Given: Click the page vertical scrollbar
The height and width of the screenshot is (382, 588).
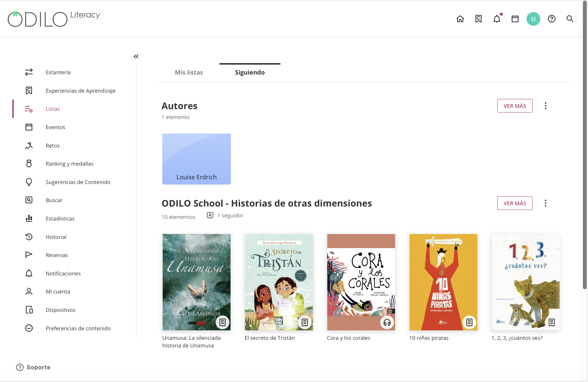Looking at the screenshot, I should pyautogui.click(x=585, y=145).
